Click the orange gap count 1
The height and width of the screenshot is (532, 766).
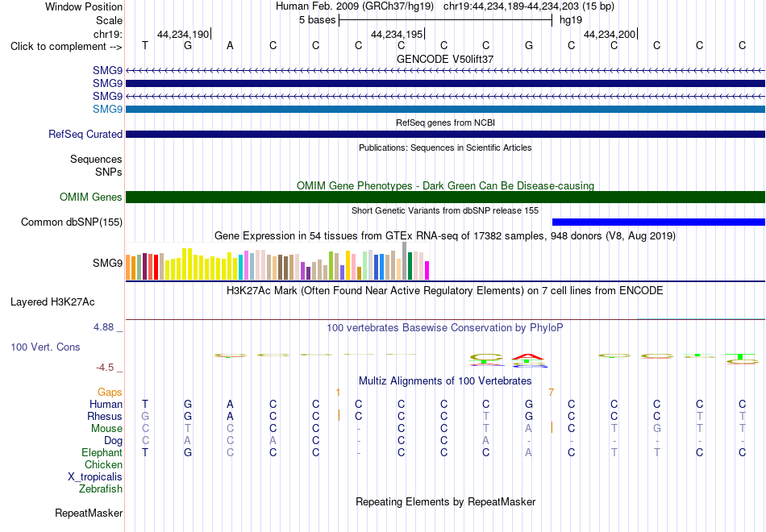[x=338, y=393]
